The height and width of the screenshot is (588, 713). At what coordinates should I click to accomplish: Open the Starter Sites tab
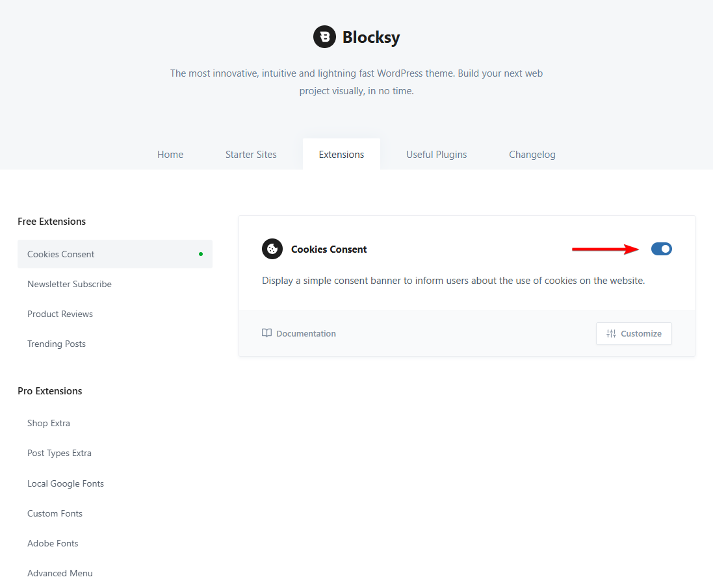tap(251, 155)
